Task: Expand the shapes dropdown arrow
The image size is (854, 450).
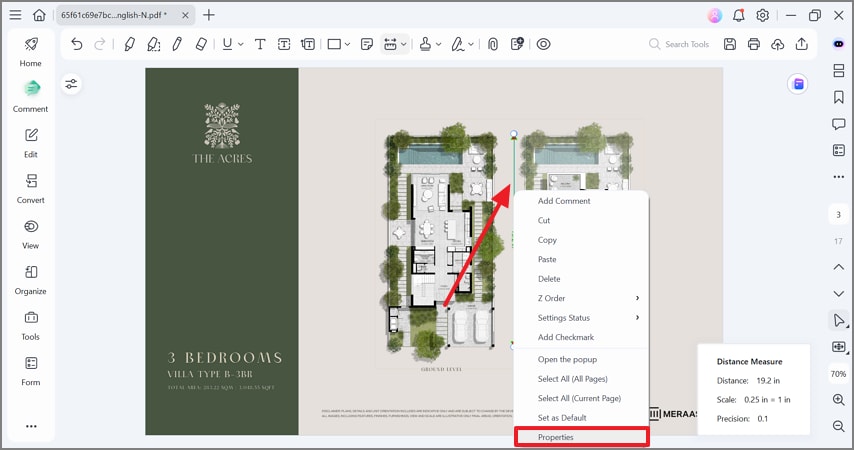Action: click(x=347, y=45)
